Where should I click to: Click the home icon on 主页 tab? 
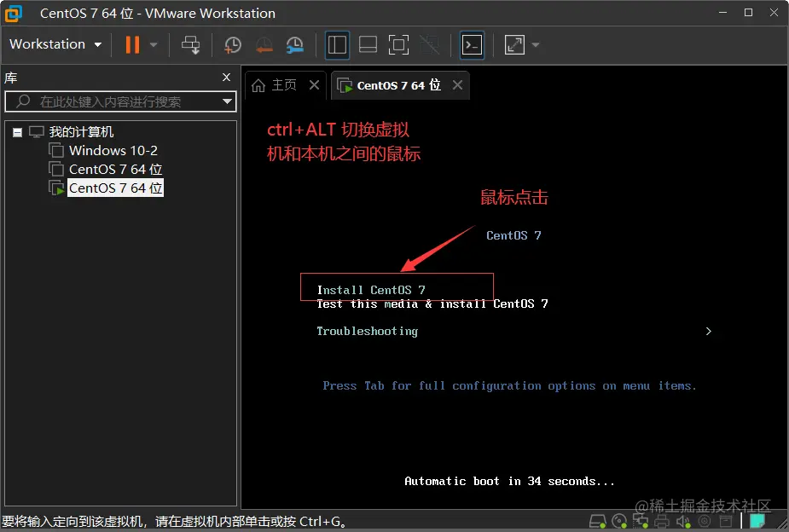258,85
